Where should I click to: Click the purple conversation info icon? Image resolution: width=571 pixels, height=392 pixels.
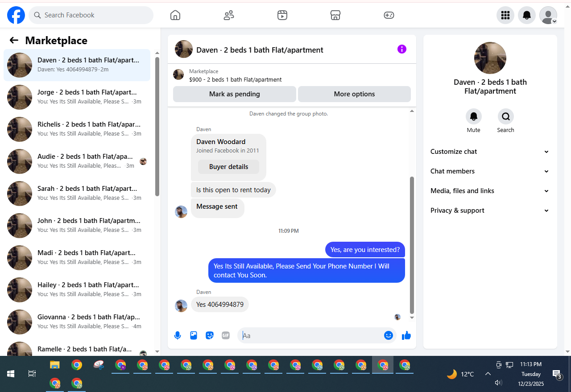402,49
